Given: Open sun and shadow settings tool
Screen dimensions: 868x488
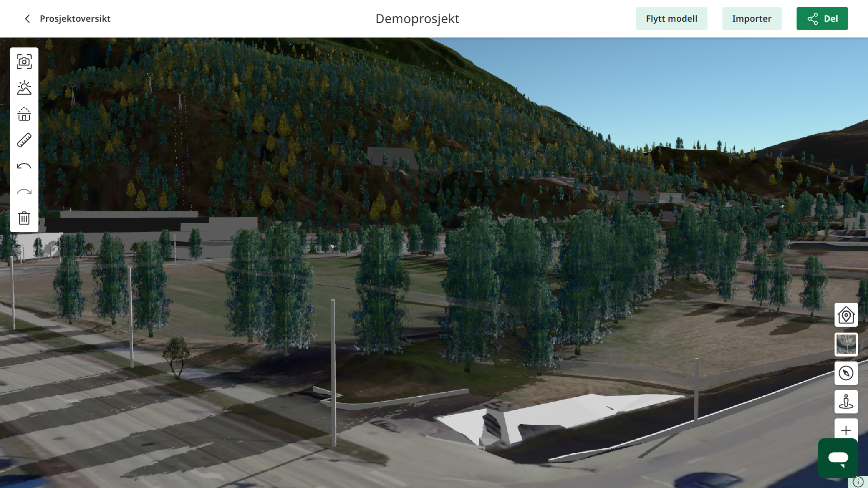Looking at the screenshot, I should (x=24, y=88).
